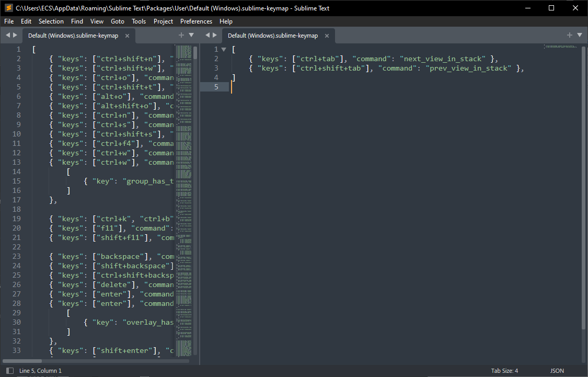Viewport: 588px width, 377px height.
Task: Click line number 18 in left pane
Action: coord(17,209)
